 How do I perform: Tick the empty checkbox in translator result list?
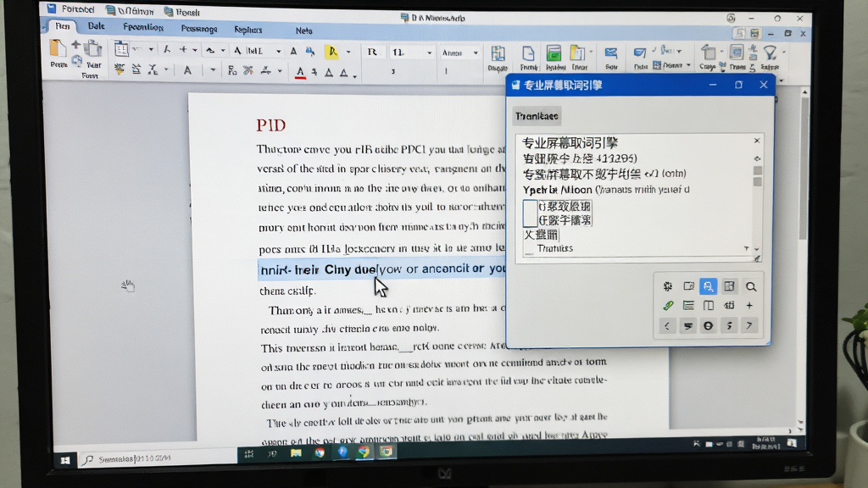point(530,213)
